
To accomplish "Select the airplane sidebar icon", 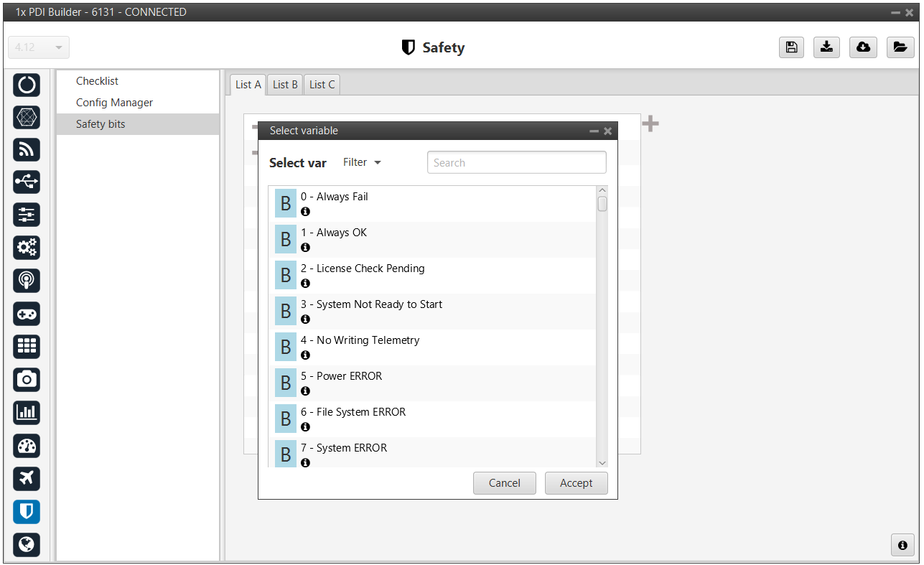I will click(27, 478).
